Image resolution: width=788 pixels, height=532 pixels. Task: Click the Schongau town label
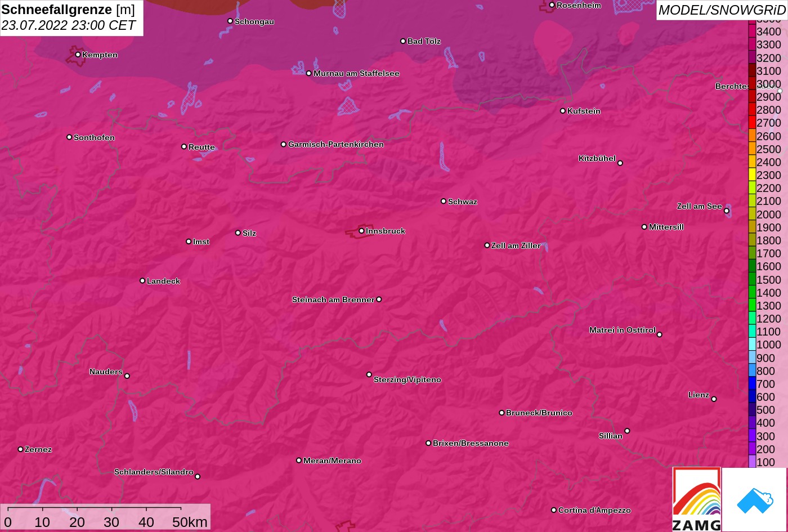point(254,21)
